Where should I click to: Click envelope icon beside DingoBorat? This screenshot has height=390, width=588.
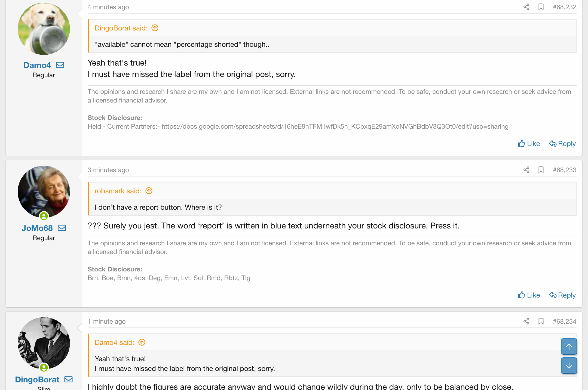pos(68,379)
